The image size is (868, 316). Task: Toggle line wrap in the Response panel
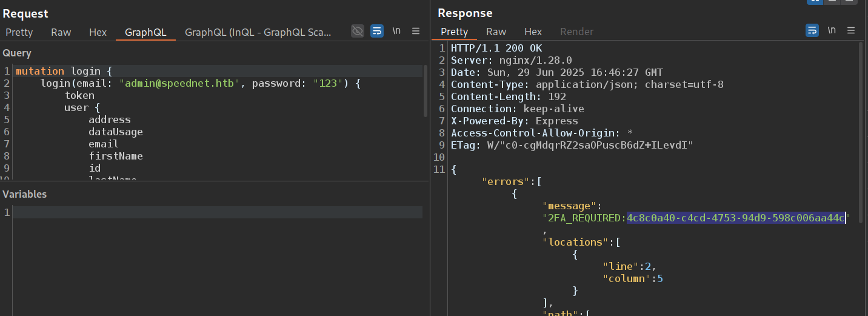click(812, 30)
